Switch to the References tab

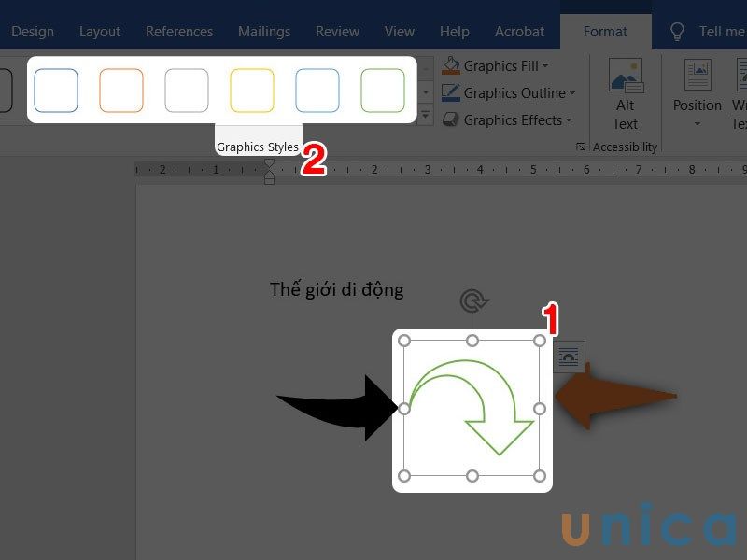click(179, 32)
